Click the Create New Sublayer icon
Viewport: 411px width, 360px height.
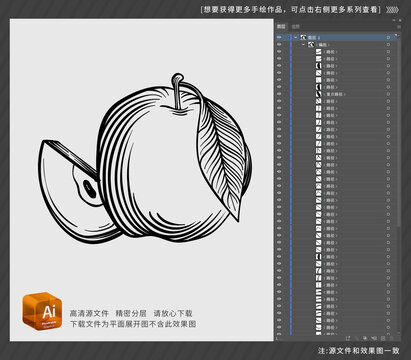[x=374, y=338]
